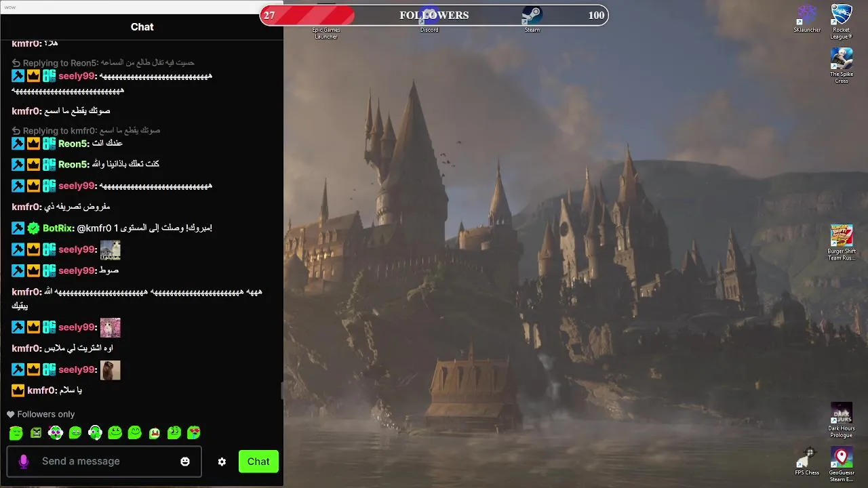Open BotRix username in chat
This screenshot has width=868, height=488.
pyautogui.click(x=58, y=228)
